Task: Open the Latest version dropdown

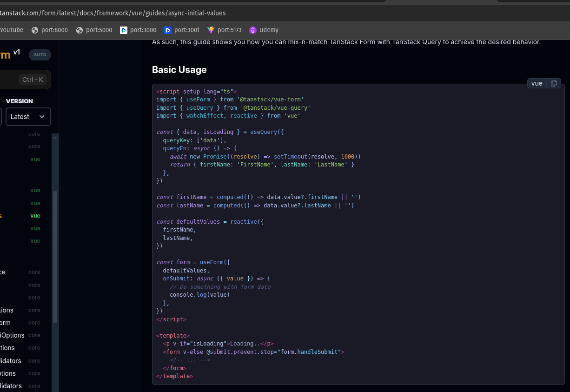Action: tap(28, 117)
